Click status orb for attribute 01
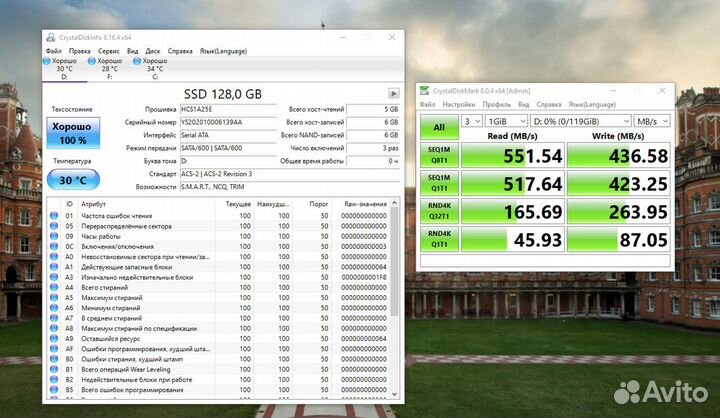720x418 pixels. coord(54,215)
